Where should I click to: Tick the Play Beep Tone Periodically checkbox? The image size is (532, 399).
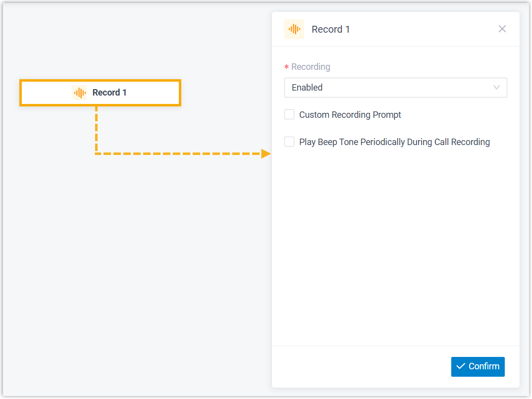tap(289, 142)
